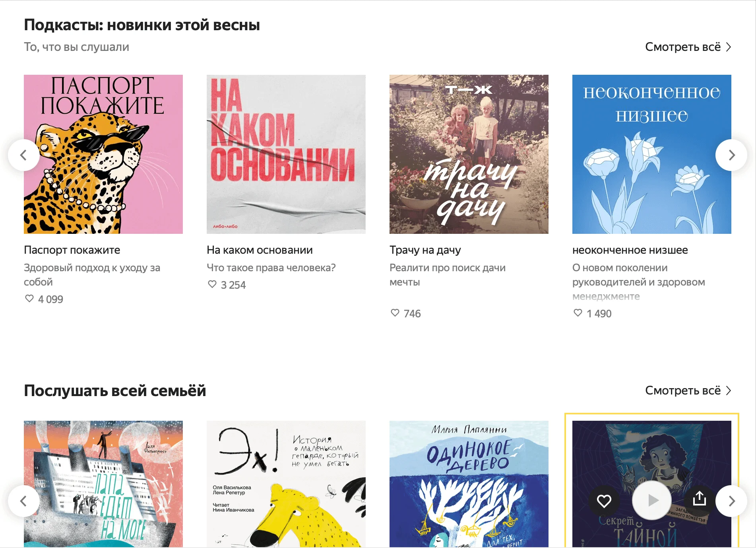Share the Секрет тайной audiobook
The width and height of the screenshot is (756, 548).
click(699, 499)
